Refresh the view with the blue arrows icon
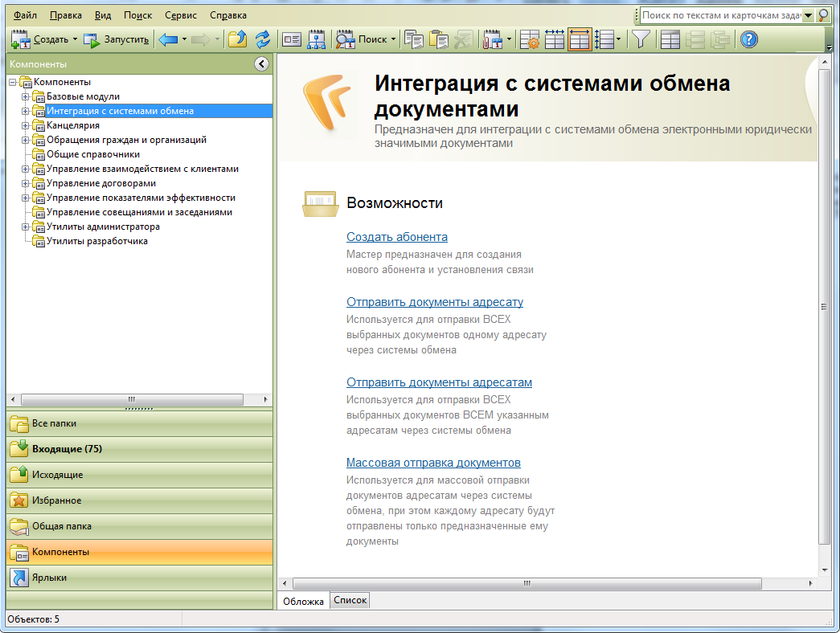The height and width of the screenshot is (633, 840). [263, 39]
